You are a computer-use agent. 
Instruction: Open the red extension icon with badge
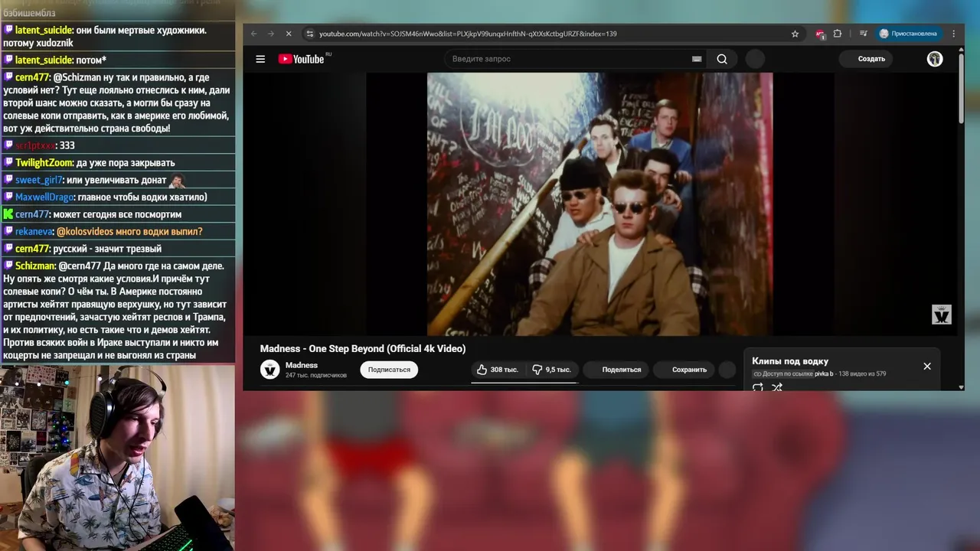pos(820,34)
